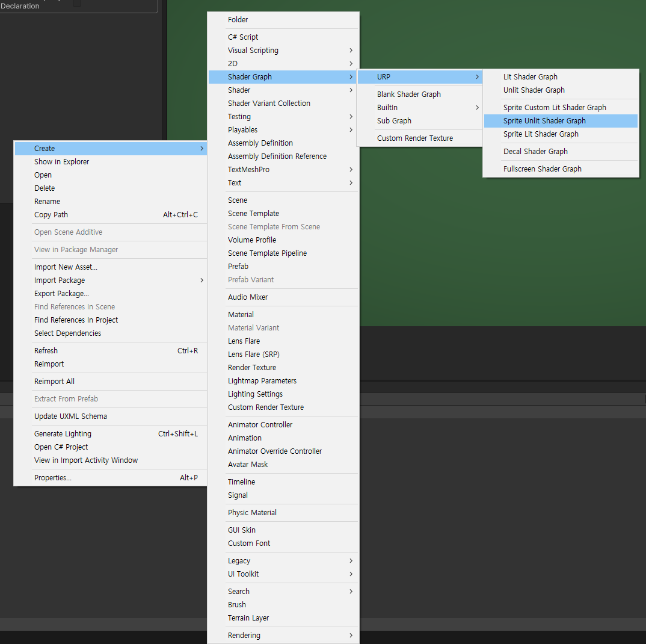Screen dimensions: 646x644
Task: Select Custom Render Texture under Shader Graph
Action: [x=420, y=138]
